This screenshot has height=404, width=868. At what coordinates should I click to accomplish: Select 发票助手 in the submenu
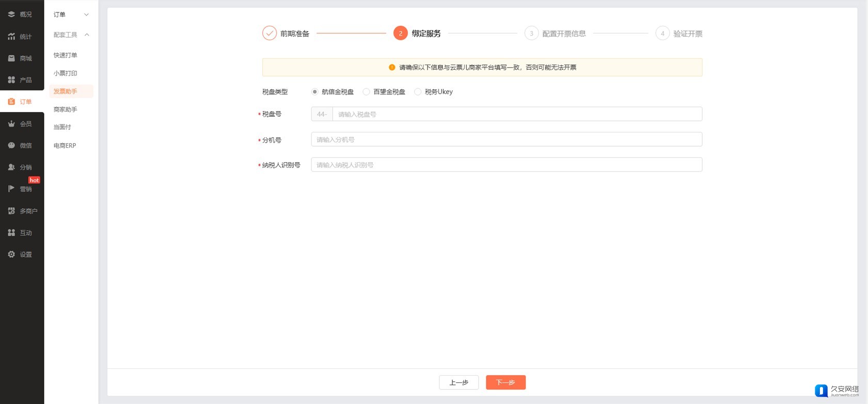[66, 91]
